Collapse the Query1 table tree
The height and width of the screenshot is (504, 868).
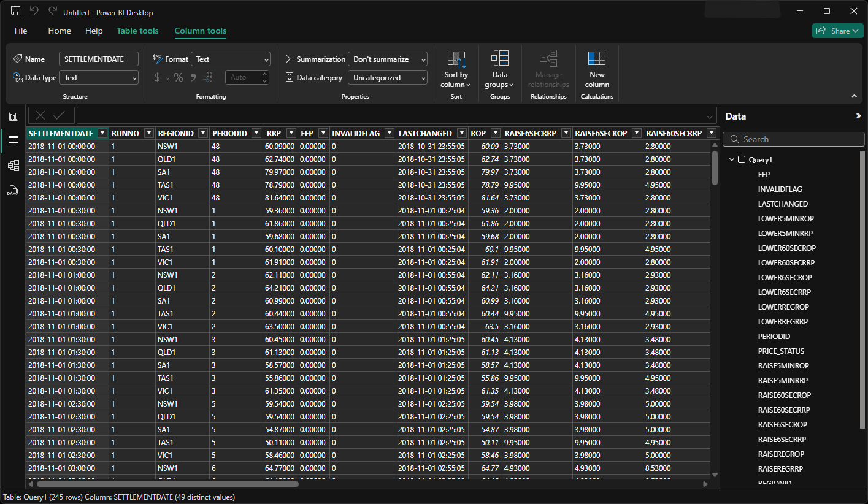coord(732,160)
